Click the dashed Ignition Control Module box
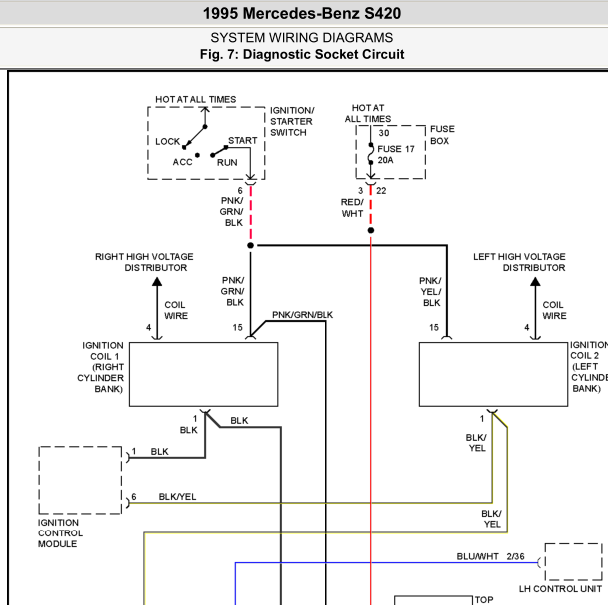 click(x=80, y=481)
